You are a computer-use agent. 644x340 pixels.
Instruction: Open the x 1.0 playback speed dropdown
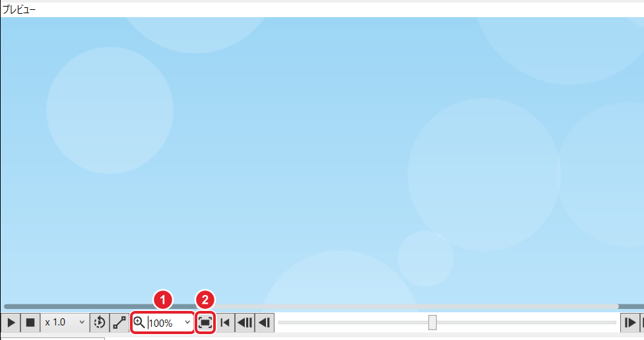(x=65, y=323)
